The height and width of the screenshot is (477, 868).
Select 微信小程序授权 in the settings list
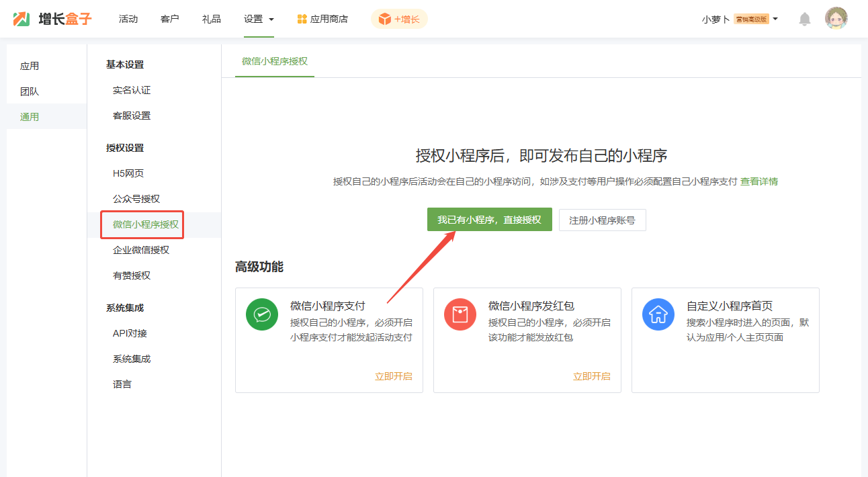click(x=146, y=224)
